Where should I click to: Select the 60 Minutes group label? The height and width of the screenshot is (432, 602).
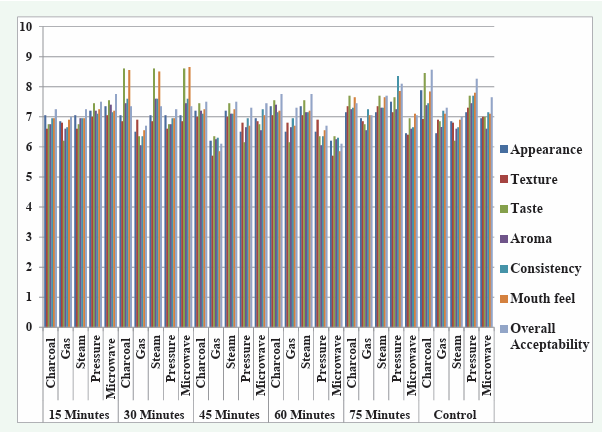[x=306, y=414]
